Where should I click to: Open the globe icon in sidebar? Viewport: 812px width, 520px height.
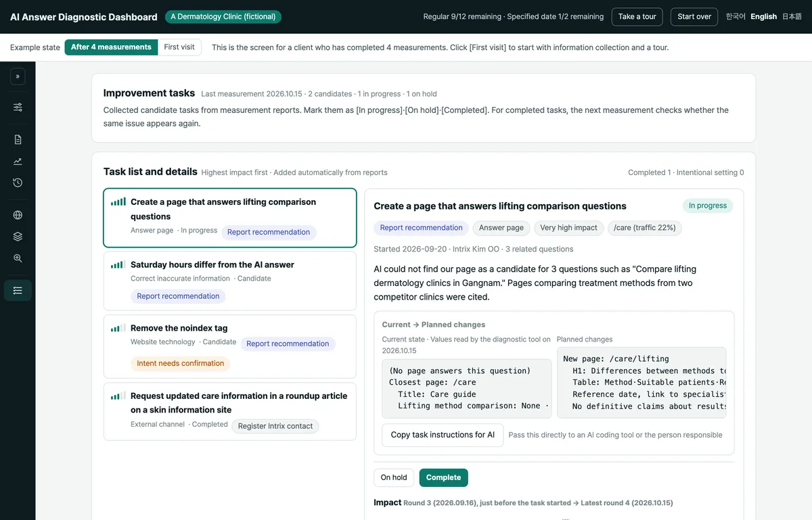pos(18,215)
